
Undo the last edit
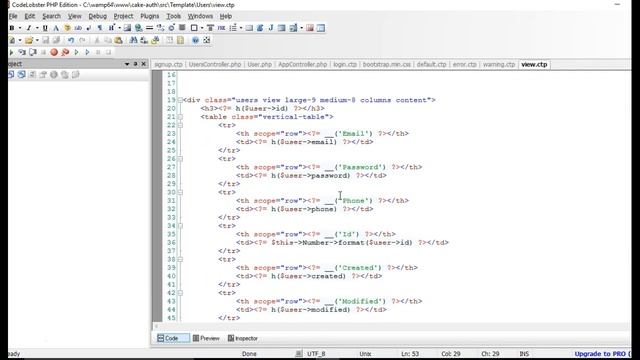pyautogui.click(x=71, y=40)
